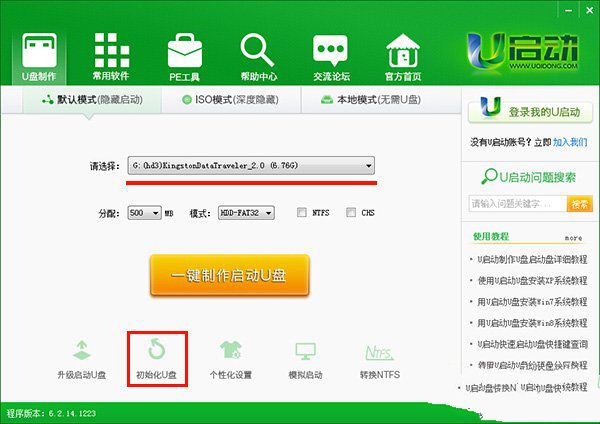600x424 pixels.
Task: Open the 分配 500 MB size dropdown
Action: click(x=157, y=213)
